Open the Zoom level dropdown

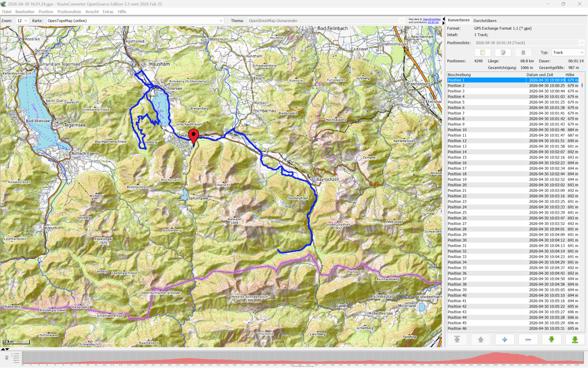pos(22,21)
